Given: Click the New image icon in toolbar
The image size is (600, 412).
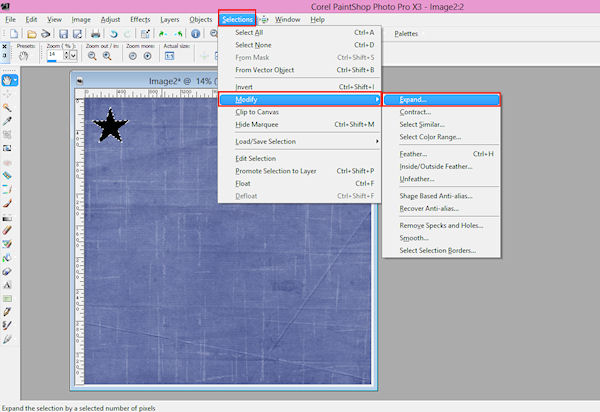Looking at the screenshot, I should (14, 34).
